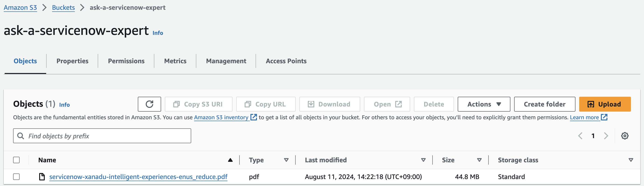Click the Upload button
Image resolution: width=644 pixels, height=186 pixels.
tap(605, 104)
